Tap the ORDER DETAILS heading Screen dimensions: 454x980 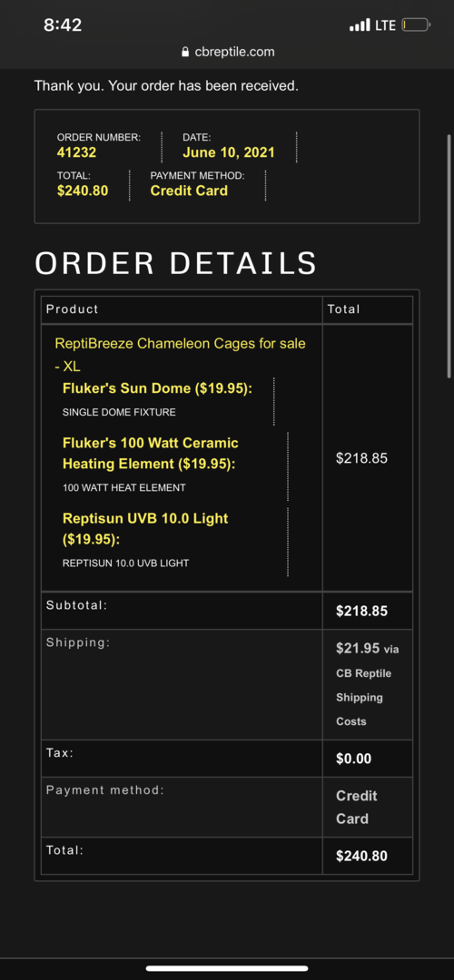click(x=176, y=263)
